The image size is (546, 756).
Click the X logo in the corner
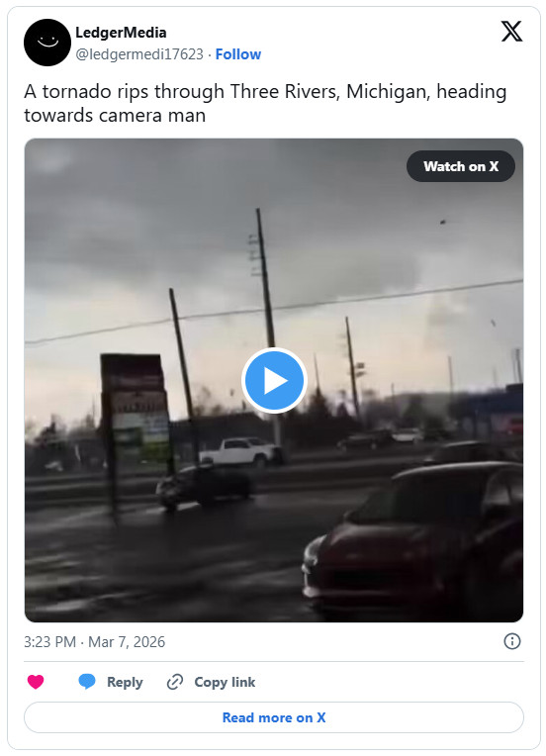pyautogui.click(x=511, y=32)
